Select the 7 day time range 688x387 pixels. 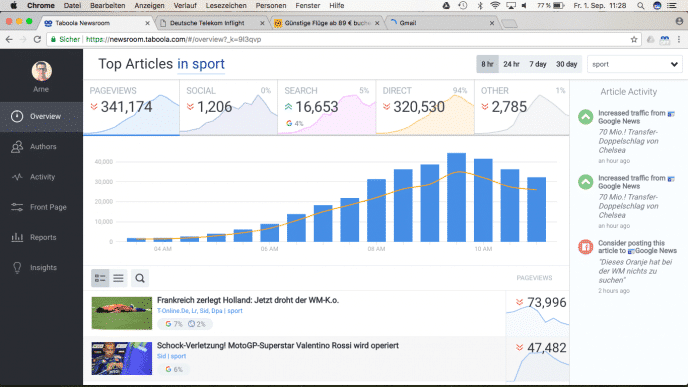click(x=538, y=64)
